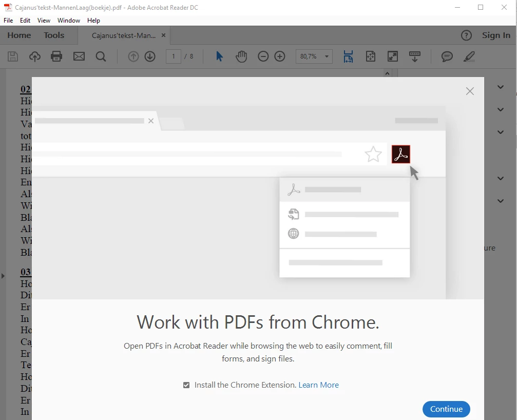
Task: Expand the third right panel chevron
Action: point(501,132)
